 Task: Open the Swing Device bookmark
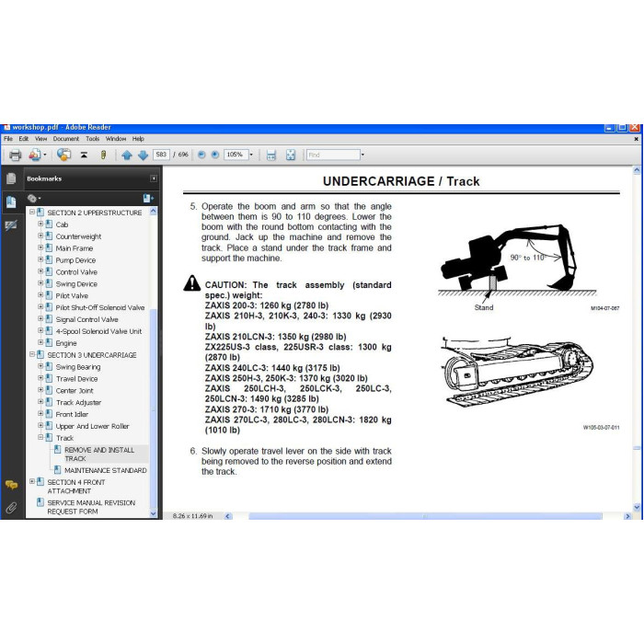tap(76, 284)
